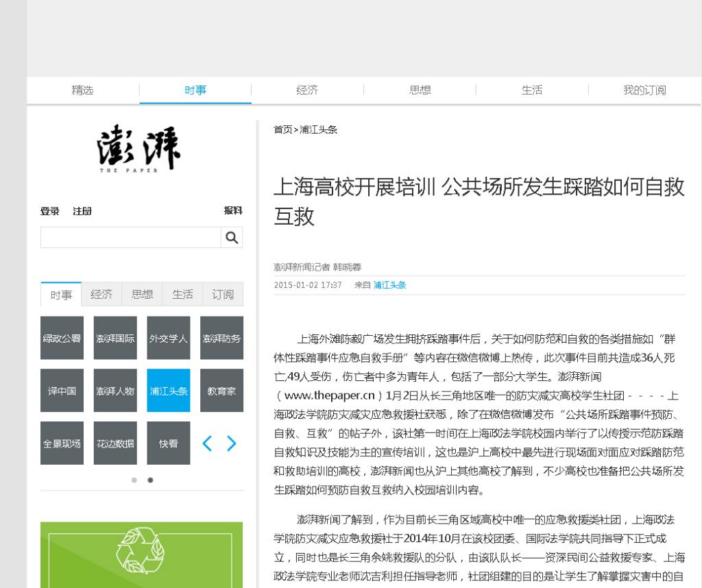This screenshot has width=702, height=588.
Task: Click inside the search input field
Action: [x=130, y=238]
